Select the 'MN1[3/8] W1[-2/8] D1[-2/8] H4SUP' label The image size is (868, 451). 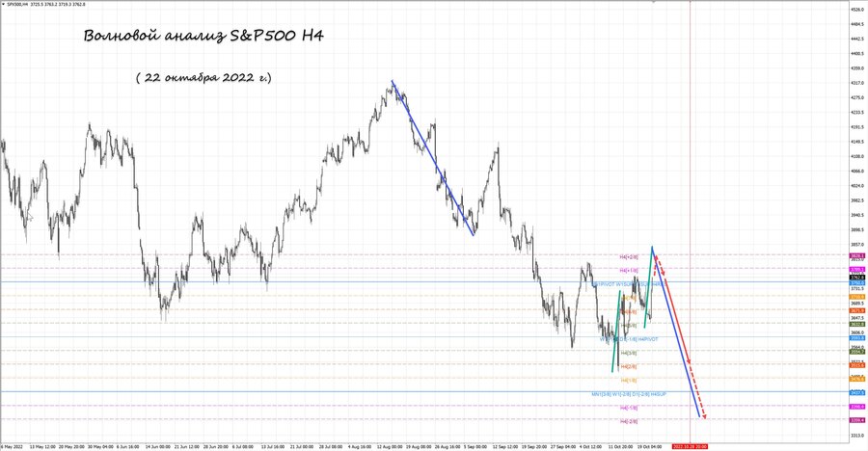(629, 394)
